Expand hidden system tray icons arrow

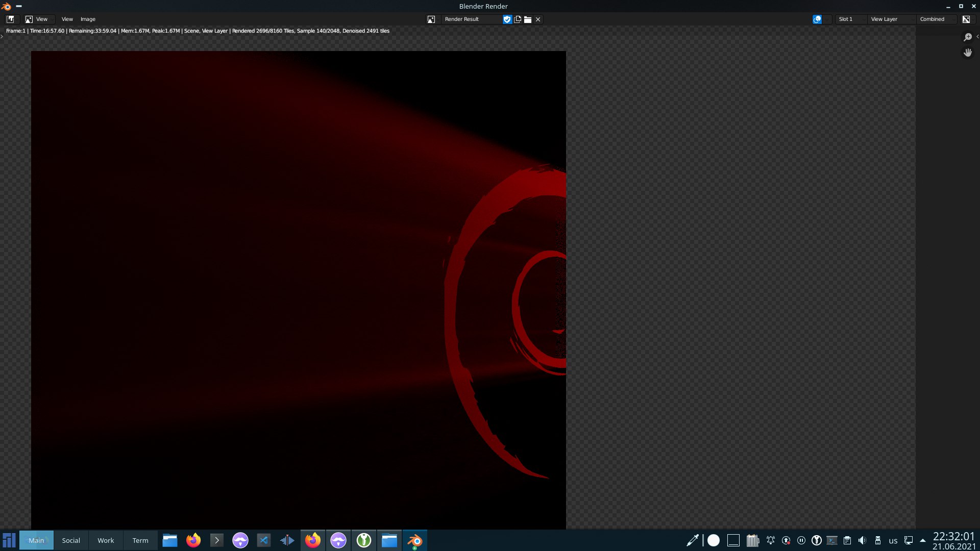point(923,540)
